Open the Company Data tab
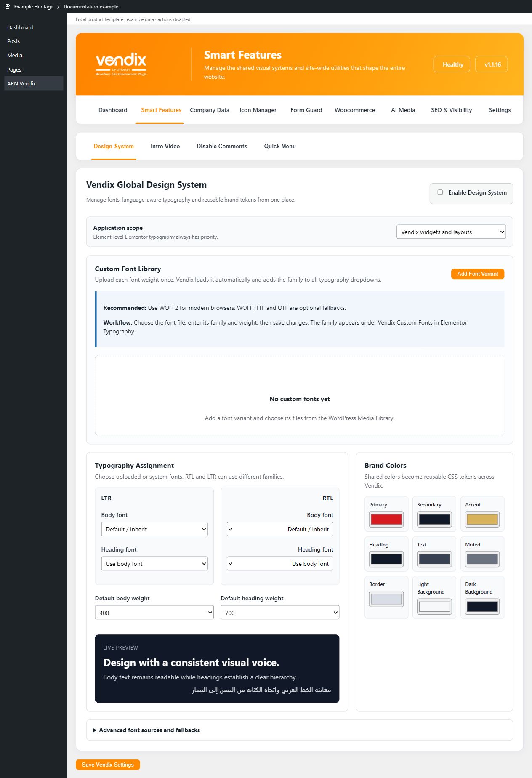Image resolution: width=532 pixels, height=778 pixels. click(210, 110)
